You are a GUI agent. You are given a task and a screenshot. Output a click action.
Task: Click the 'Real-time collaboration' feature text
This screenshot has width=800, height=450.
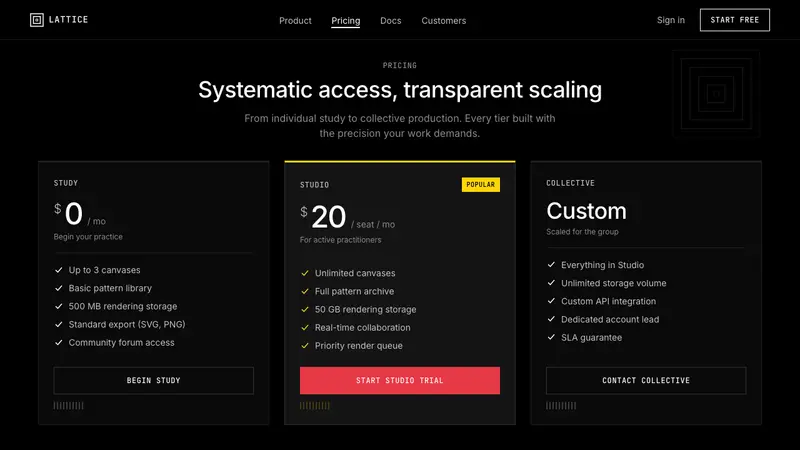(362, 328)
